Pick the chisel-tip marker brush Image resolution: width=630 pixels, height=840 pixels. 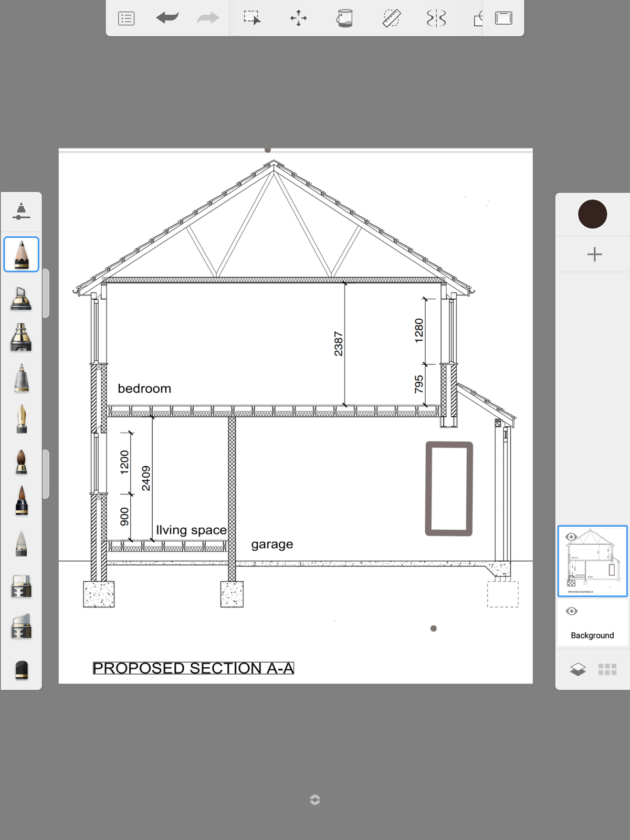point(21,298)
